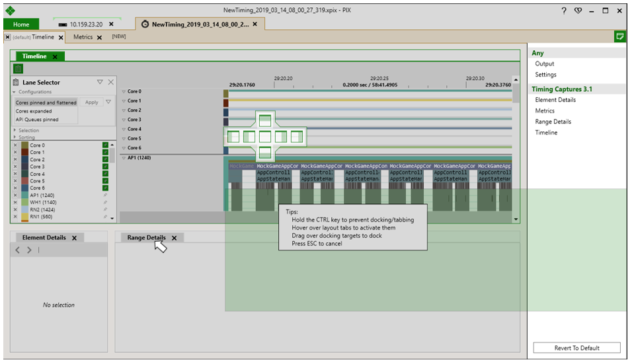
Task: Select the (default) Timeline layout tab
Action: point(33,36)
